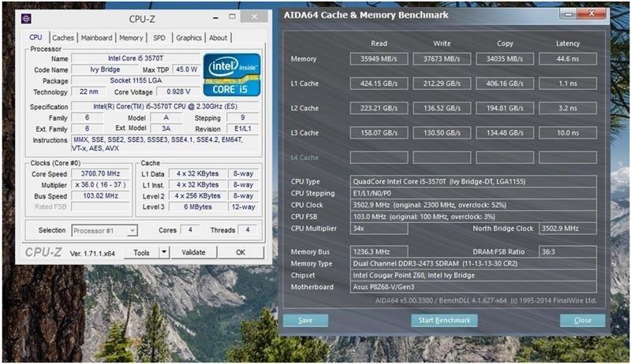
Task: Click L3 Cache Read value 158.07 GB/s
Action: pyautogui.click(x=379, y=132)
